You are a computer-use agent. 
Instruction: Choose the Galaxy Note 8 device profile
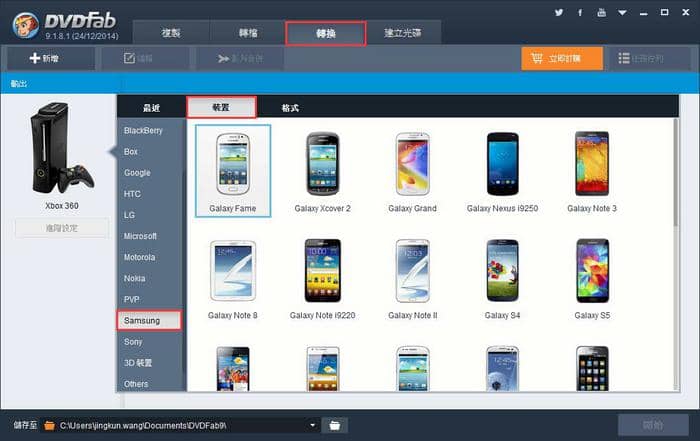click(x=233, y=279)
